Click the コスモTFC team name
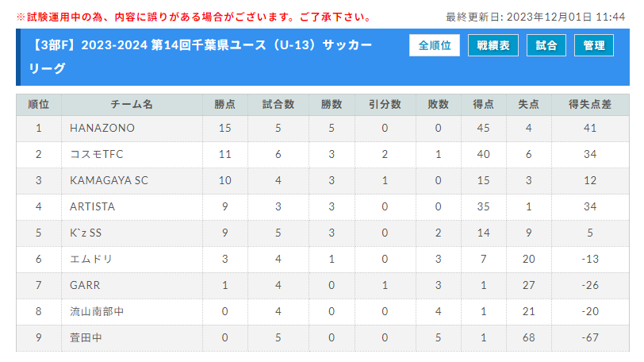This screenshot has width=644, height=362. [x=97, y=154]
